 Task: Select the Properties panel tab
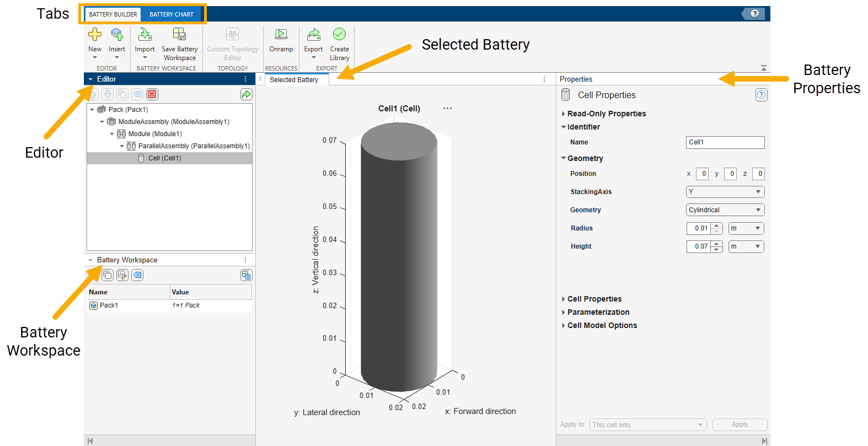pyautogui.click(x=576, y=79)
